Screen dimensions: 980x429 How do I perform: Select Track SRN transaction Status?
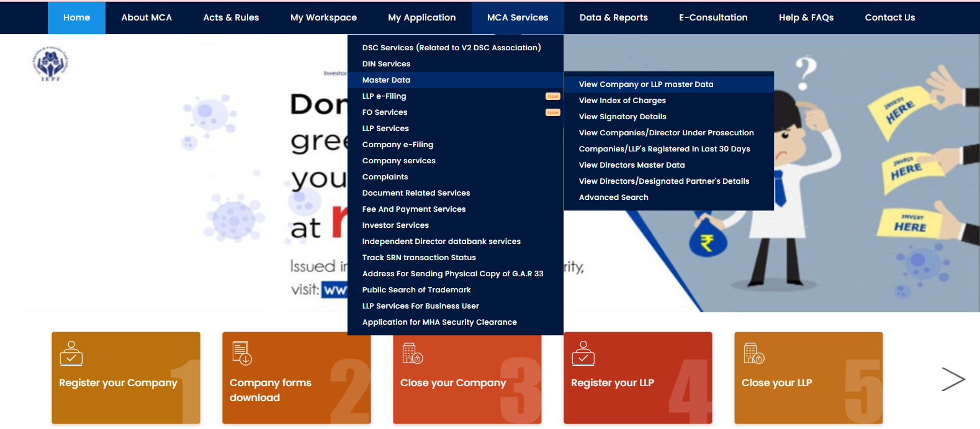[x=419, y=258]
